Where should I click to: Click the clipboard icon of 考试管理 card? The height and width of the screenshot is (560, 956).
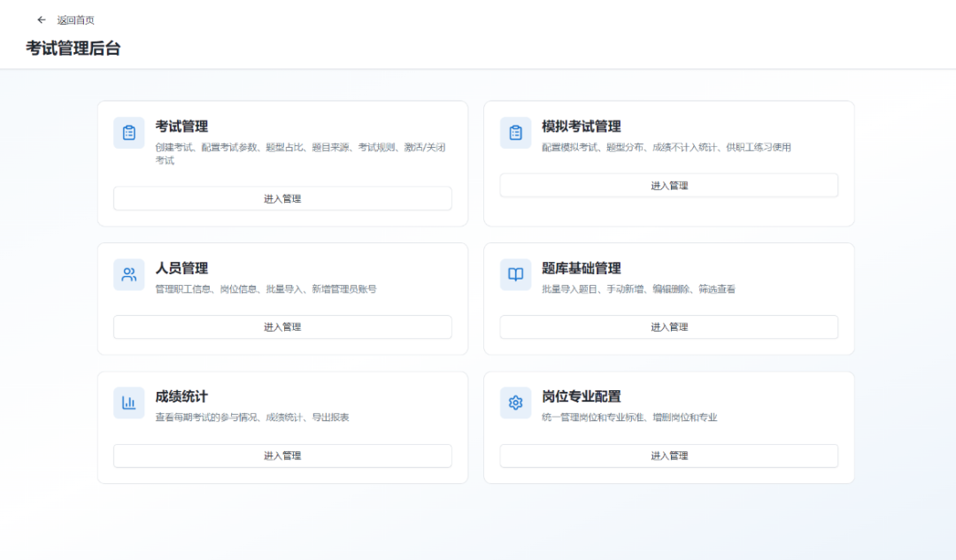click(x=128, y=133)
